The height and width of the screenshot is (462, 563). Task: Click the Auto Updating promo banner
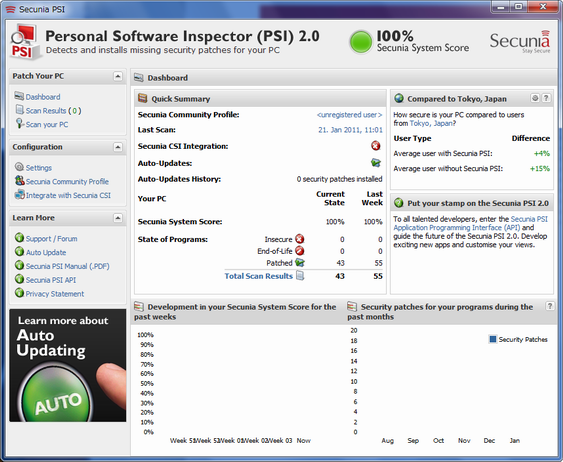[68, 365]
